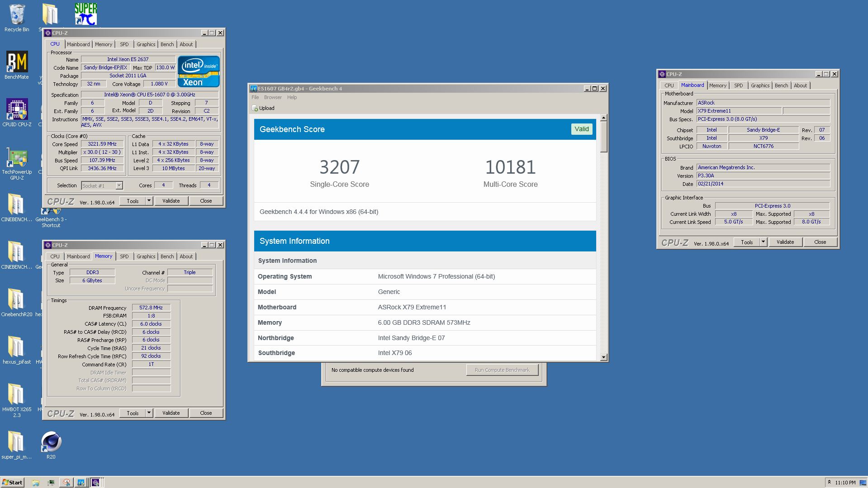Switch to SPD tab in top-left CPU-Z
Screen dimensions: 868x488
[124, 44]
